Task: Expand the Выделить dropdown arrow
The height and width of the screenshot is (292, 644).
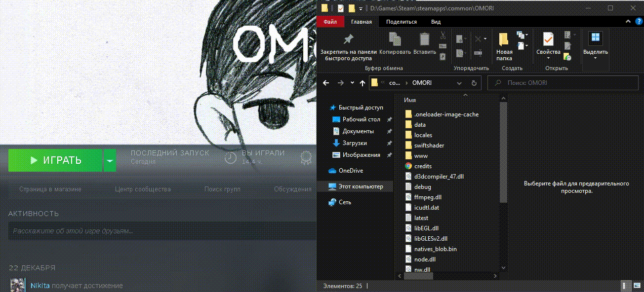Action: pyautogui.click(x=595, y=58)
